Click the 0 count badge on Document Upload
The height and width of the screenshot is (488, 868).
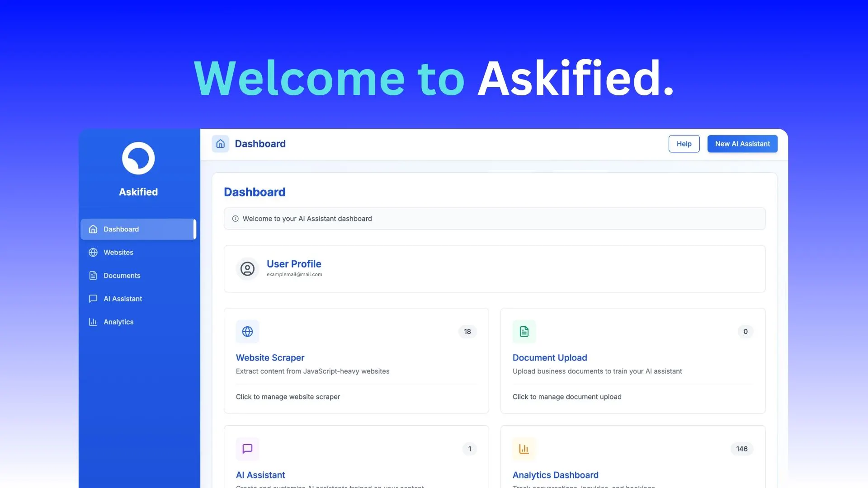[x=745, y=331]
